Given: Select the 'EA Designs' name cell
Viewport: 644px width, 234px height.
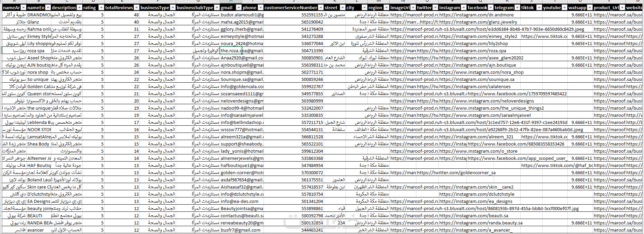Looking at the screenshot, I should point(39,201).
